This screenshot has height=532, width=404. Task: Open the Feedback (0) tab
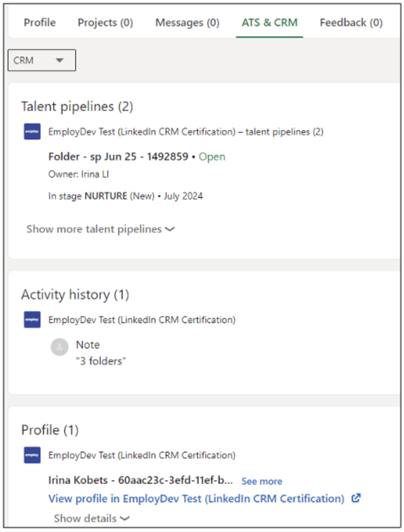point(351,22)
